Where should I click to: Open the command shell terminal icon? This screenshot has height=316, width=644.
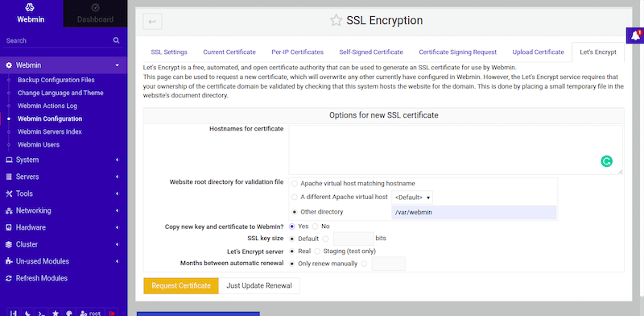click(x=41, y=313)
